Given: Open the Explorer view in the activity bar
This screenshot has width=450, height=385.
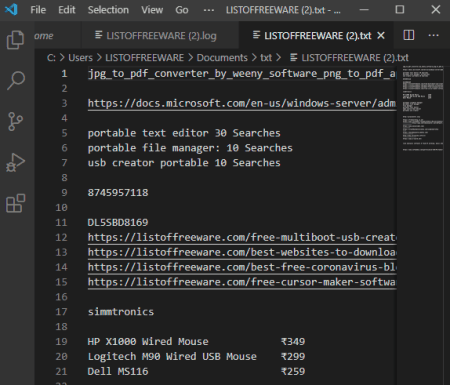Looking at the screenshot, I should coord(16,40).
